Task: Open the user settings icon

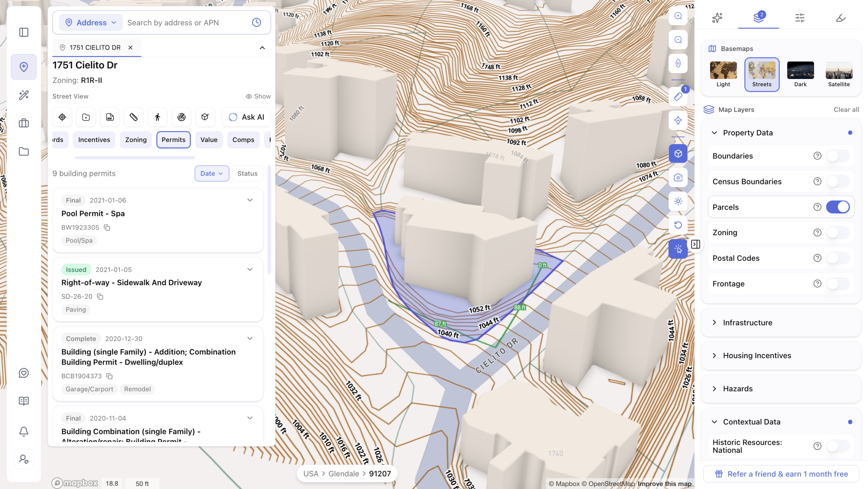Action: [x=24, y=459]
